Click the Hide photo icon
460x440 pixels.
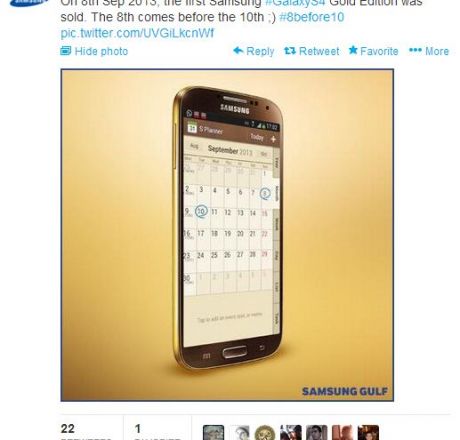66,51
